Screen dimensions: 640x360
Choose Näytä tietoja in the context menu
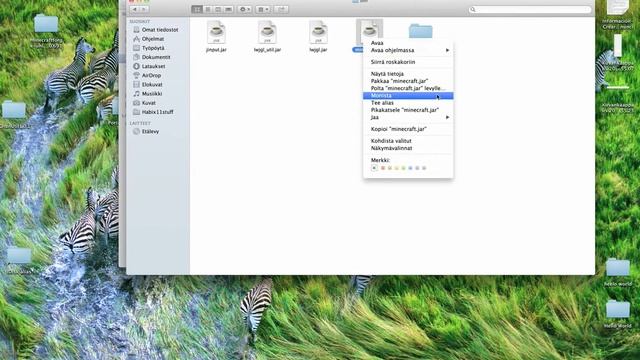[408, 74]
